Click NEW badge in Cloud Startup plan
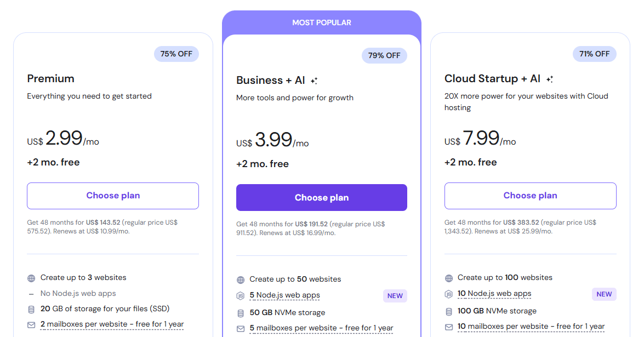Image resolution: width=644 pixels, height=337 pixels. point(604,294)
